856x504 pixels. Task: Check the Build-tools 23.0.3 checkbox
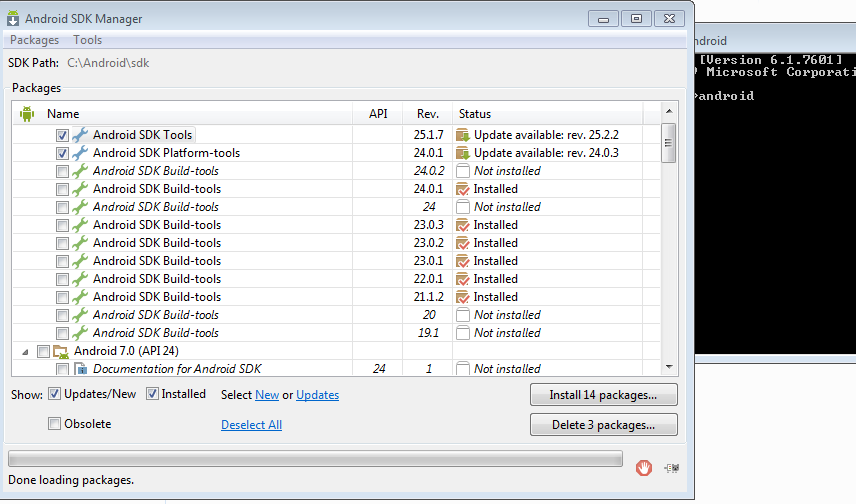click(x=62, y=226)
